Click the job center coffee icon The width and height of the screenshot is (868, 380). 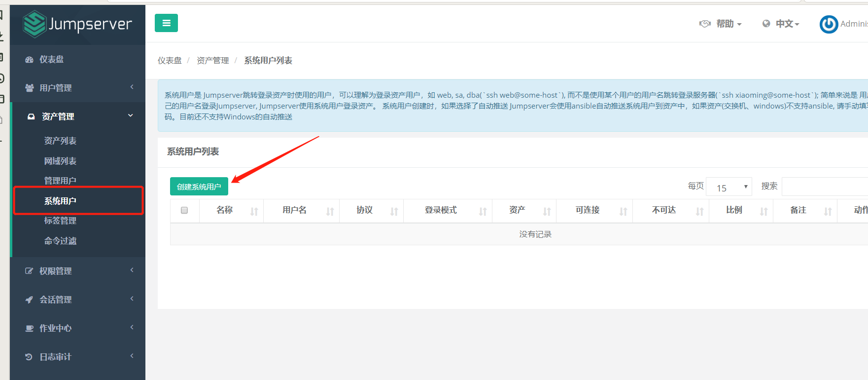coord(30,328)
